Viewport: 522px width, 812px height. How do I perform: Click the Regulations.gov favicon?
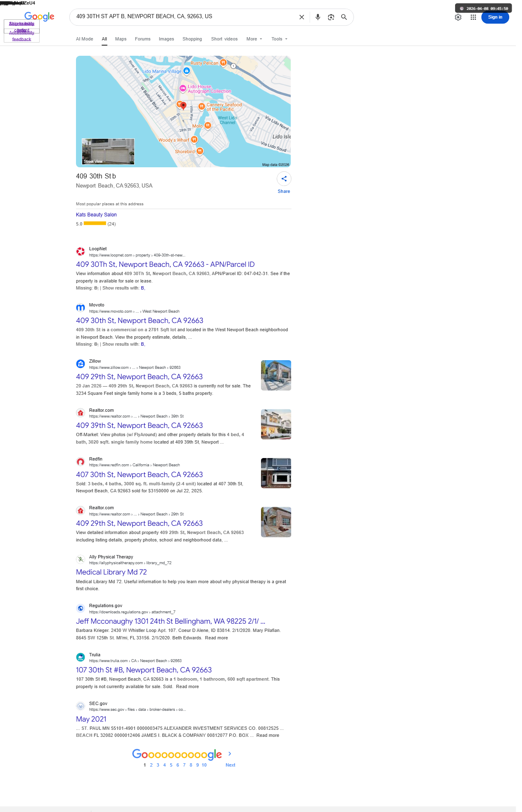click(x=81, y=608)
